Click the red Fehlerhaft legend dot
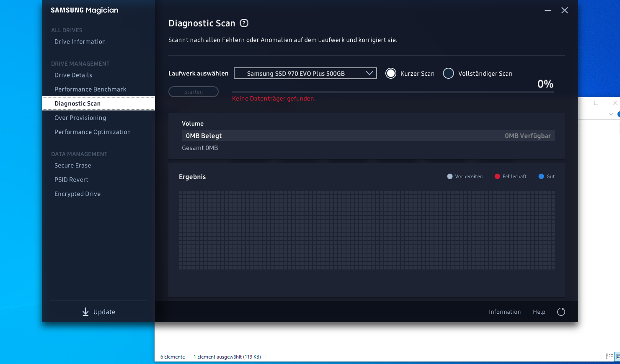The width and height of the screenshot is (620, 364). coord(497,177)
